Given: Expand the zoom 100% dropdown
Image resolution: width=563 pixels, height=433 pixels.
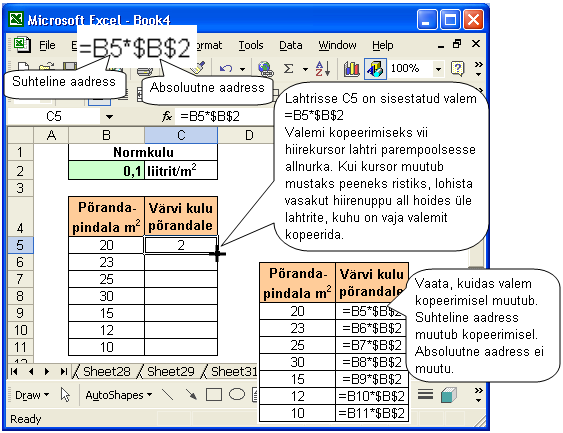Looking at the screenshot, I should (438, 68).
